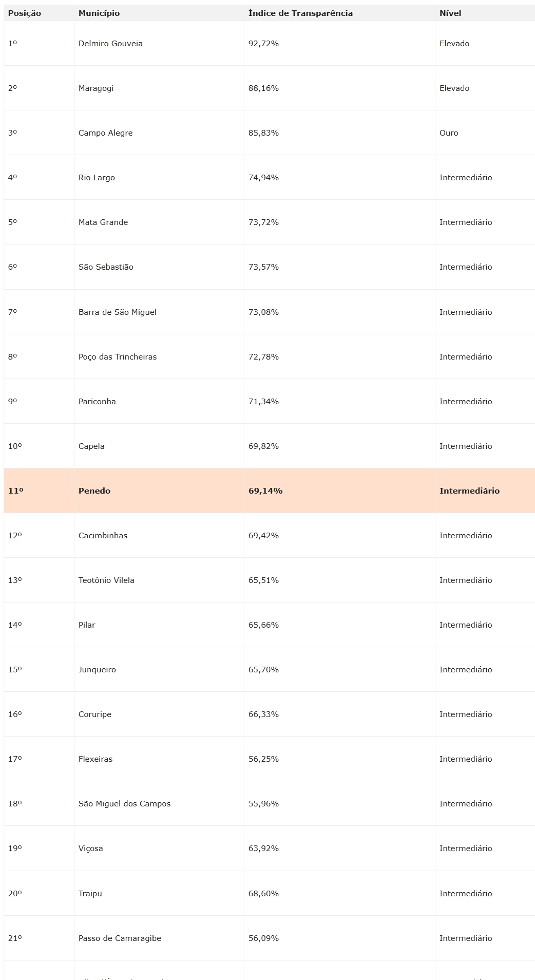This screenshot has width=535, height=980.
Task: Click the Coruripe municipality name
Action: coord(95,714)
